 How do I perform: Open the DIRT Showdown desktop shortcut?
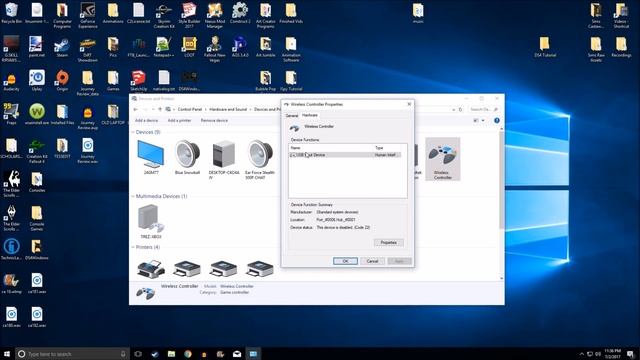pyautogui.click(x=87, y=49)
